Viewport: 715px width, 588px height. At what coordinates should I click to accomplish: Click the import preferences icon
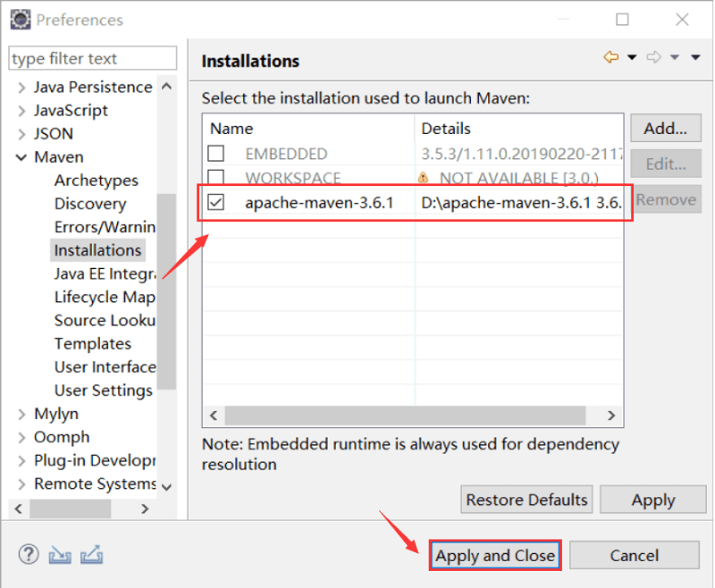coord(60,555)
